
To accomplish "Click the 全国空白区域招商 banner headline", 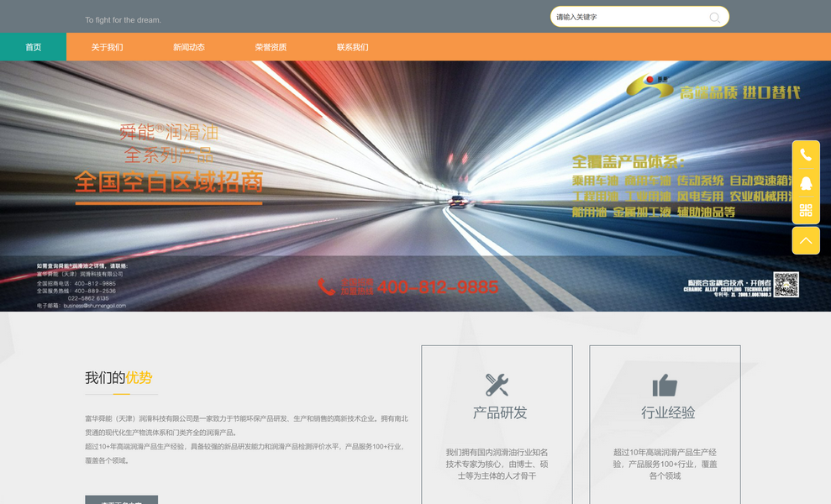I will click(x=169, y=181).
